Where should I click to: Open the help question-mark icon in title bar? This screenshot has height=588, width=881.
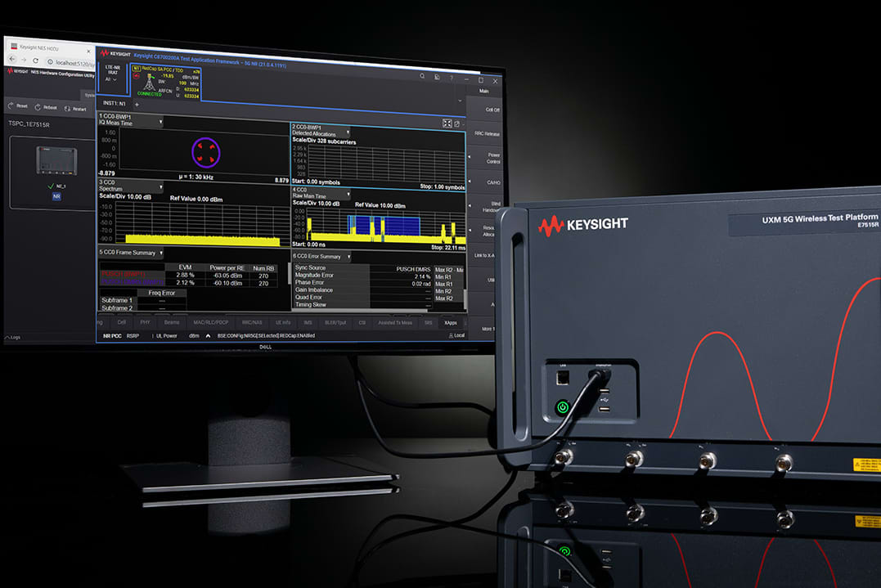(450, 75)
